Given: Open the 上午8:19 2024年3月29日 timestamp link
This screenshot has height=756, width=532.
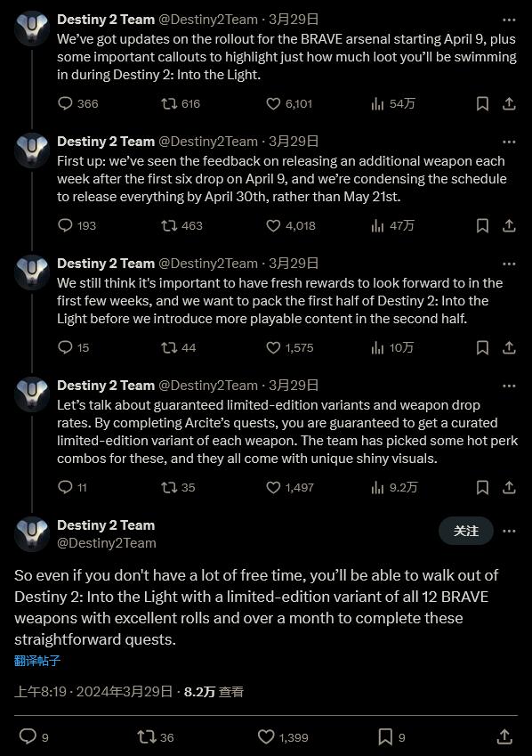Looking at the screenshot, I should [93, 691].
